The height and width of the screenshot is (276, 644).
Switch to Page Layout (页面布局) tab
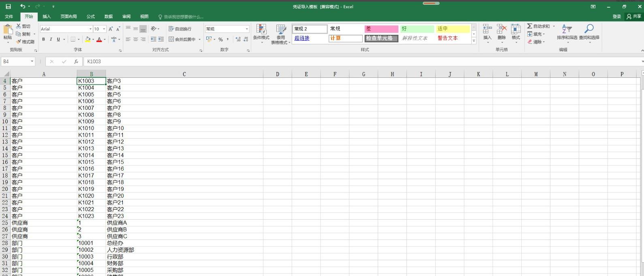[68, 17]
